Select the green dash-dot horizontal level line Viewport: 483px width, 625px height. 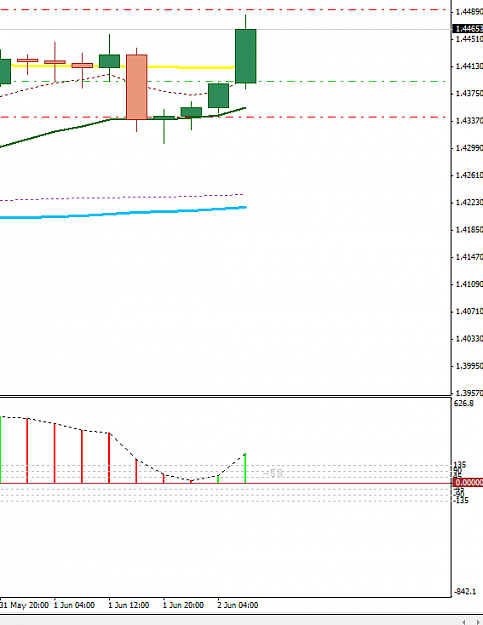[351, 81]
